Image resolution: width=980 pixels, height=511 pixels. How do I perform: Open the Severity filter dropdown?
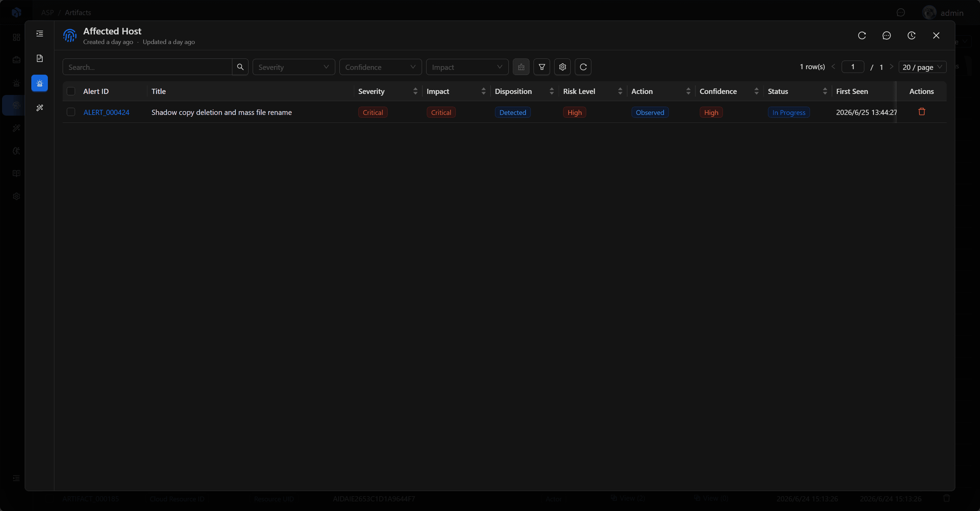coord(294,67)
